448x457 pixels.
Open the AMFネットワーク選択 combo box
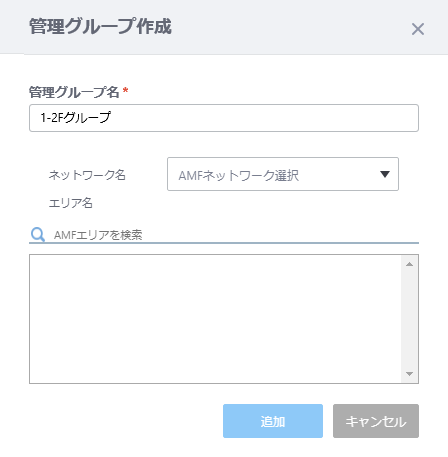283,174
